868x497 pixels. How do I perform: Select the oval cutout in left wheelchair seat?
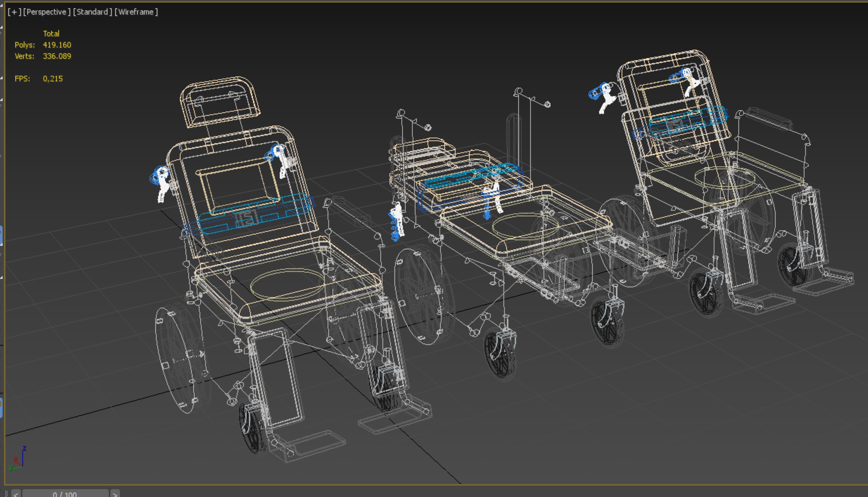tap(287, 284)
